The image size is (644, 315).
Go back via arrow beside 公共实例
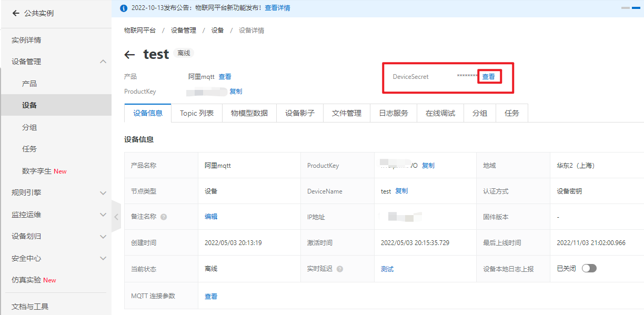coord(16,13)
